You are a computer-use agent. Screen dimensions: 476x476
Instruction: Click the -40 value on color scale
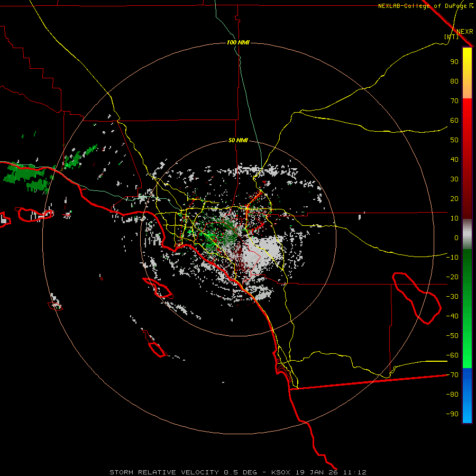[x=452, y=316]
